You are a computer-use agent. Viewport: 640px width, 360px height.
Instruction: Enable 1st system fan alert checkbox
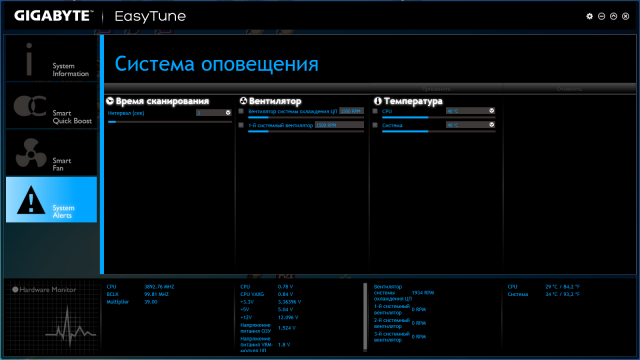[241, 125]
